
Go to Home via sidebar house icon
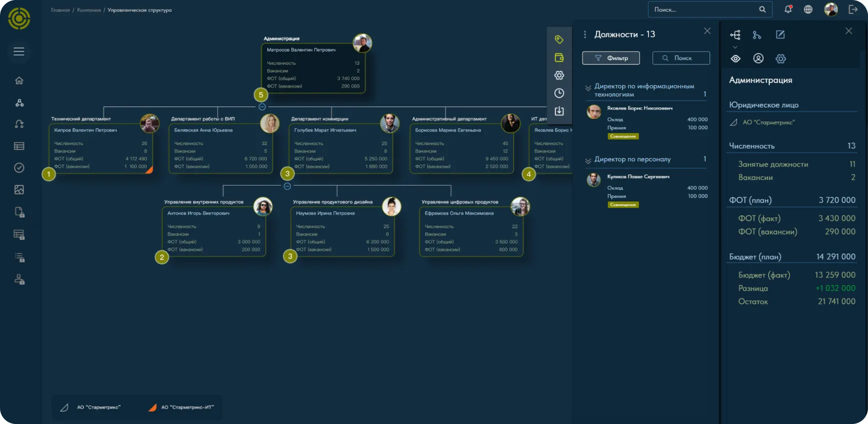[x=19, y=80]
